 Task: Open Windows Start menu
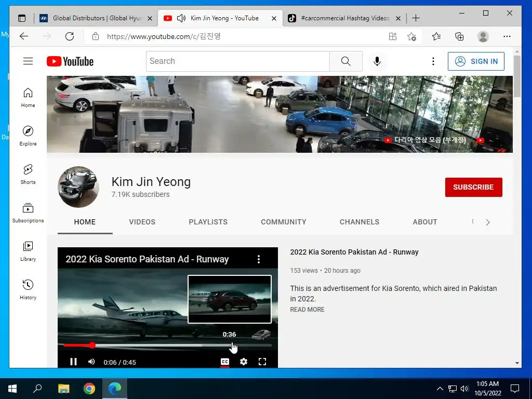coord(12,389)
